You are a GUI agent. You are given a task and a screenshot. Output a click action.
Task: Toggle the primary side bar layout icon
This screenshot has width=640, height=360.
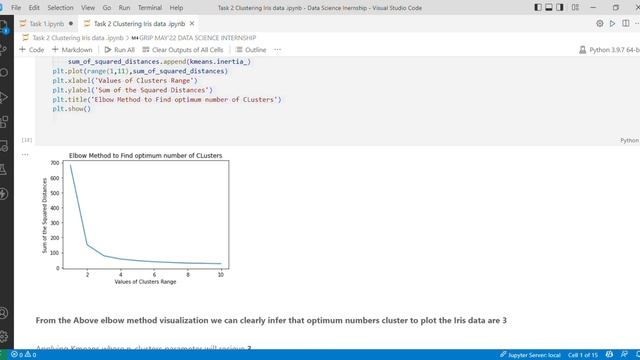[x=538, y=7]
